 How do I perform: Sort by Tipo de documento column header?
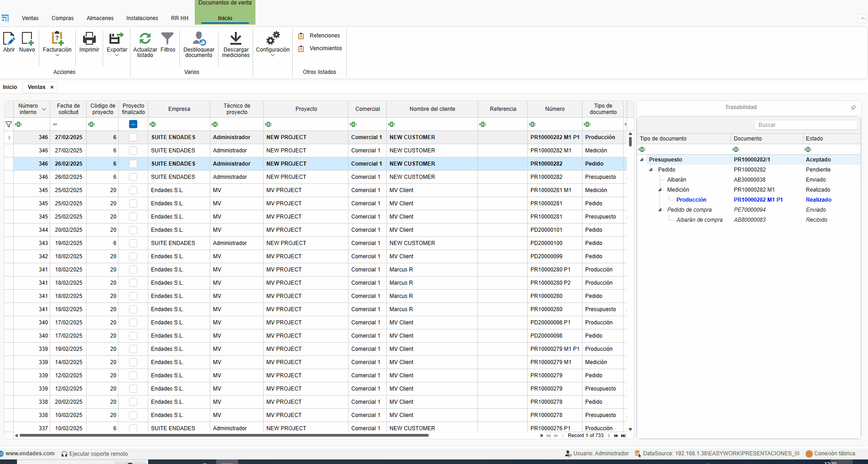point(603,109)
